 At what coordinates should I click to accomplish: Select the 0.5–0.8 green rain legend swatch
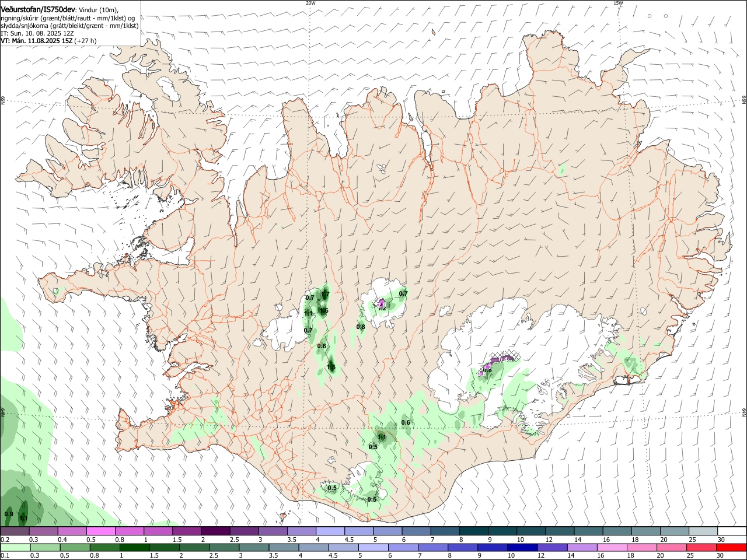tap(75, 548)
